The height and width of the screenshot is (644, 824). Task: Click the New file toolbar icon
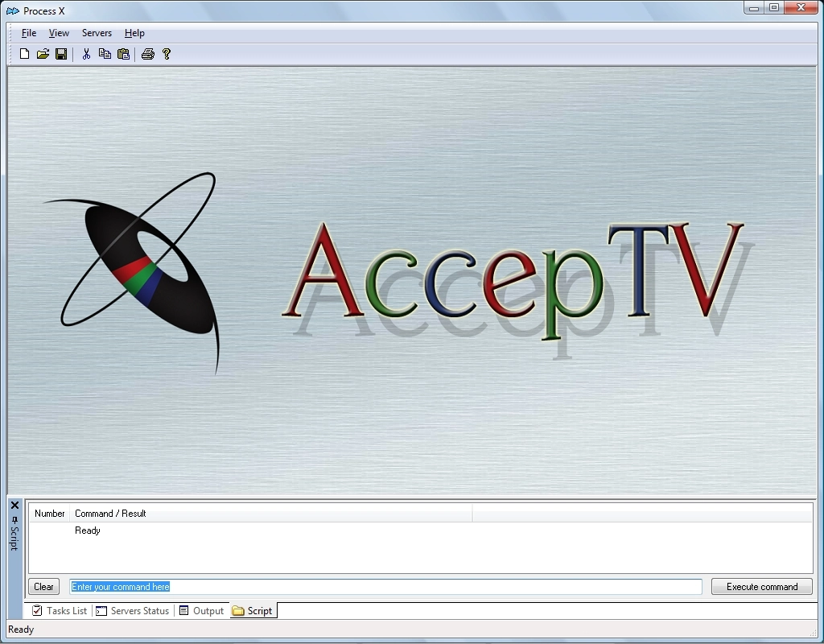(x=24, y=54)
